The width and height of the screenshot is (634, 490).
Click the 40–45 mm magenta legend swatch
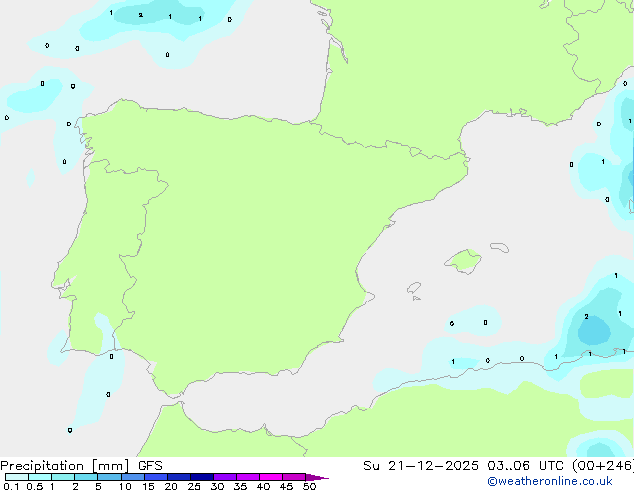click(x=271, y=477)
